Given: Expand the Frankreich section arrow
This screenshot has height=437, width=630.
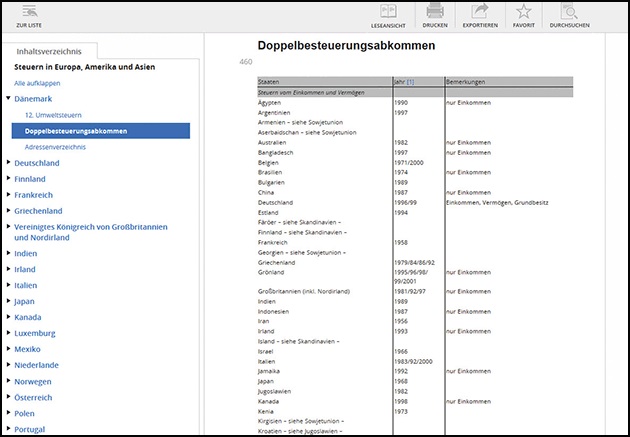Looking at the screenshot, I should click(x=8, y=195).
